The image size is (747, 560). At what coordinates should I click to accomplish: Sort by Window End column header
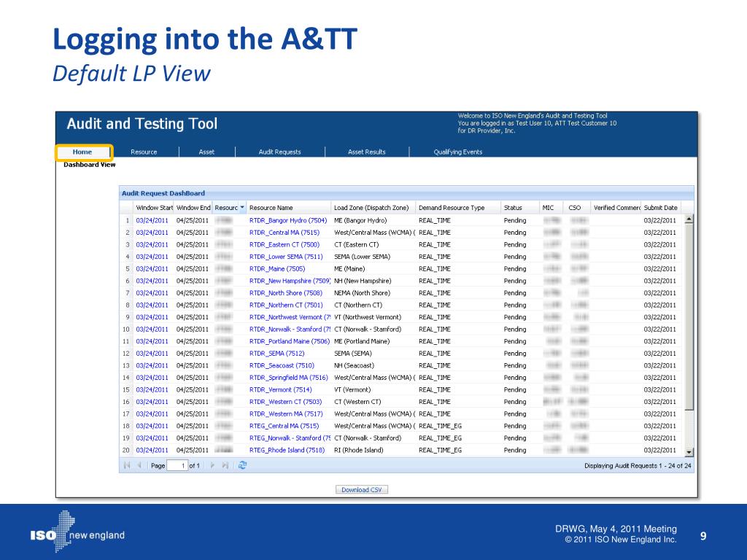193,208
